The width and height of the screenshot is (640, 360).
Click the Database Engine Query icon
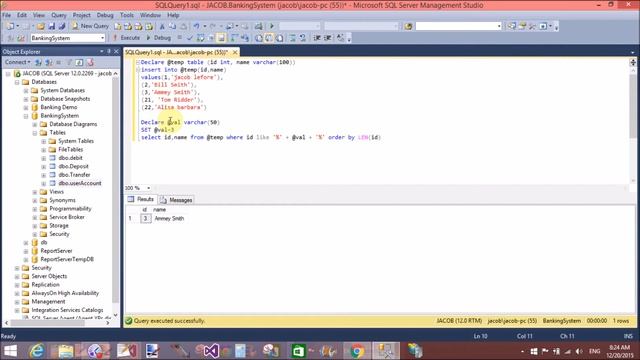pyautogui.click(x=118, y=26)
